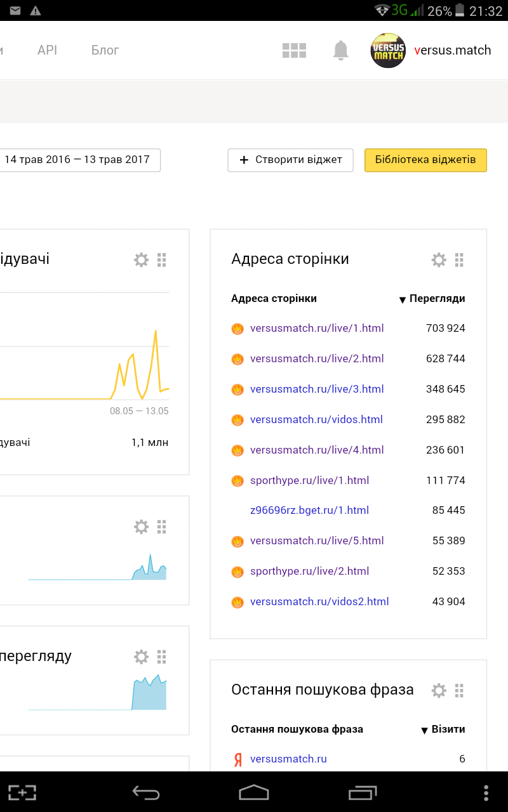This screenshot has width=508, height=812.
Task: Open settings gear of Остання пошукова фраза widget
Action: pyautogui.click(x=439, y=690)
